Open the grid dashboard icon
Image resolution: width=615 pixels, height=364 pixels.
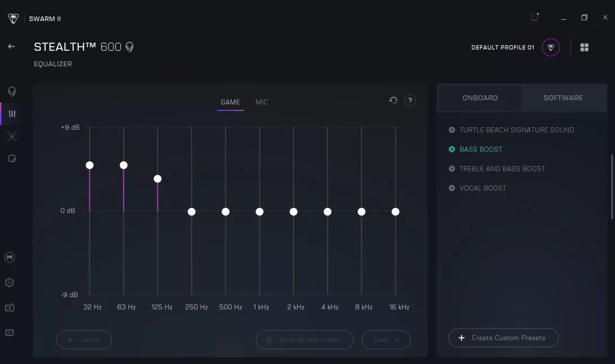(585, 47)
